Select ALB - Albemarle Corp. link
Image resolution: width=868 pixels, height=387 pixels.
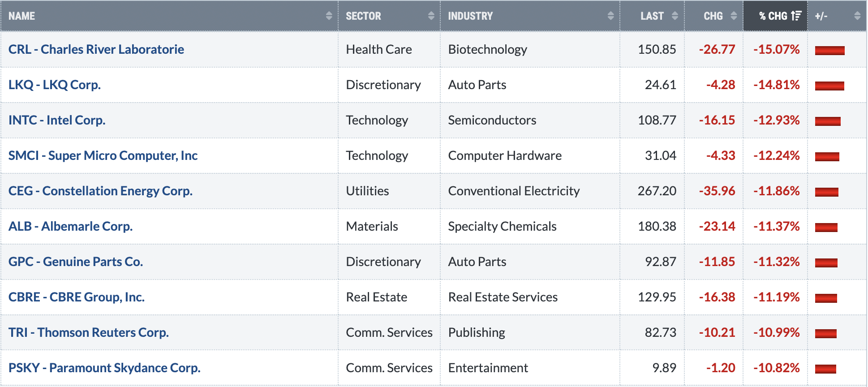pyautogui.click(x=70, y=226)
